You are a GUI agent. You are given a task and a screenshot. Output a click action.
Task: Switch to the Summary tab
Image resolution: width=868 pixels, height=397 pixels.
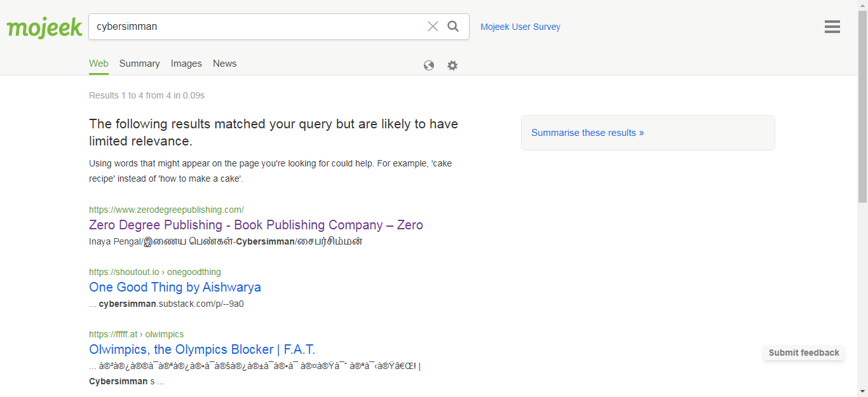pyautogui.click(x=139, y=64)
